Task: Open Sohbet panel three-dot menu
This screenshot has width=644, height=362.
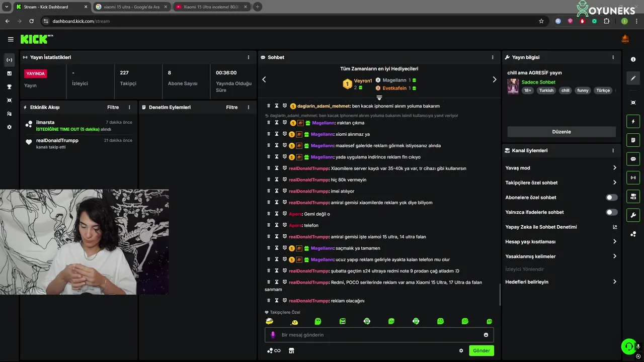Action: [493, 57]
